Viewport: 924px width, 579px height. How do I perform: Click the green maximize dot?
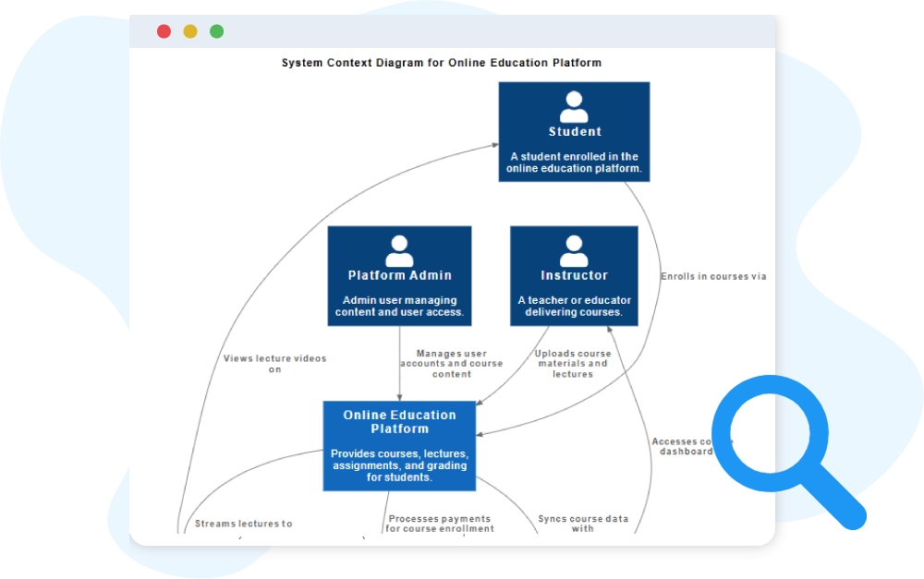point(217,31)
